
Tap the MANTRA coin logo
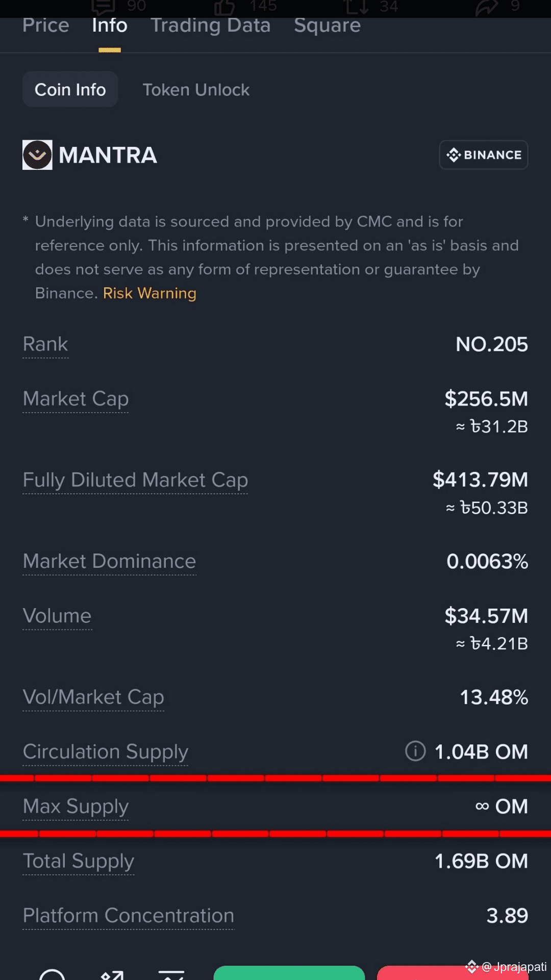[37, 155]
